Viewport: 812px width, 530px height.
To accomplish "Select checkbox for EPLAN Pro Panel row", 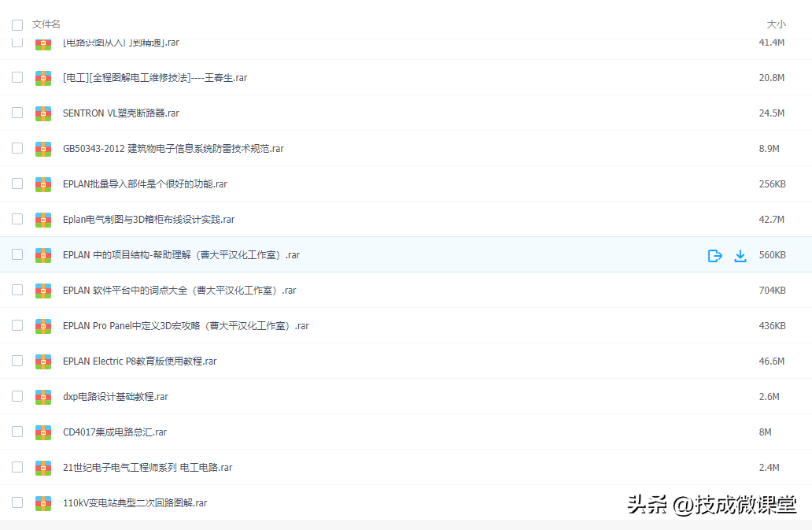I will coord(17,325).
